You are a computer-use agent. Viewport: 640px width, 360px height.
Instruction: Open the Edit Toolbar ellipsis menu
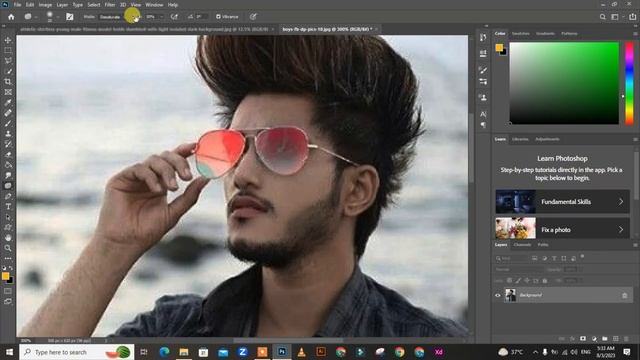(8, 258)
